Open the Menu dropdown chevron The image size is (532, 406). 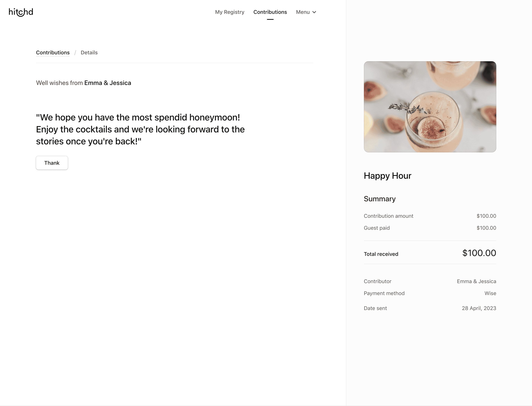click(314, 12)
